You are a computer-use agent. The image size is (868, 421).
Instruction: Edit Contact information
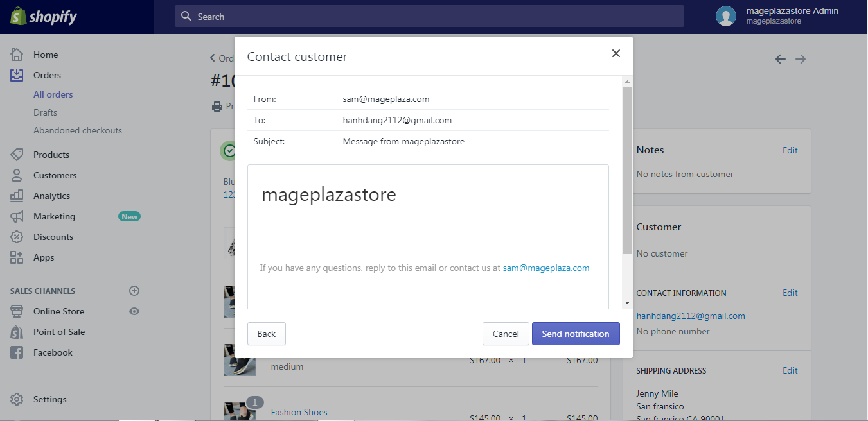click(790, 293)
